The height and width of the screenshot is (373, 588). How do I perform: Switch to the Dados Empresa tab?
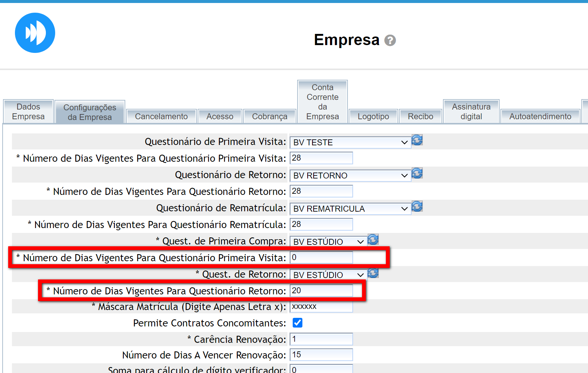[28, 112]
